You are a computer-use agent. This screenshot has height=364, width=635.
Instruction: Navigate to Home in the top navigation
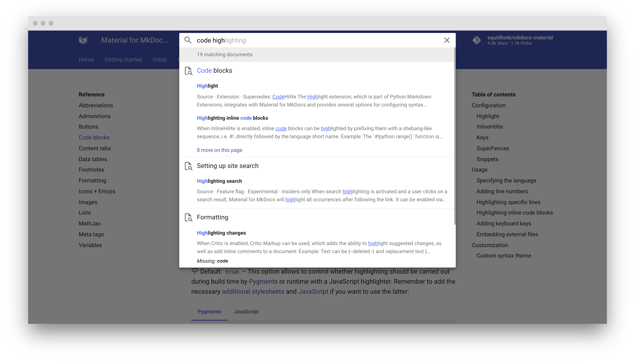pos(86,59)
